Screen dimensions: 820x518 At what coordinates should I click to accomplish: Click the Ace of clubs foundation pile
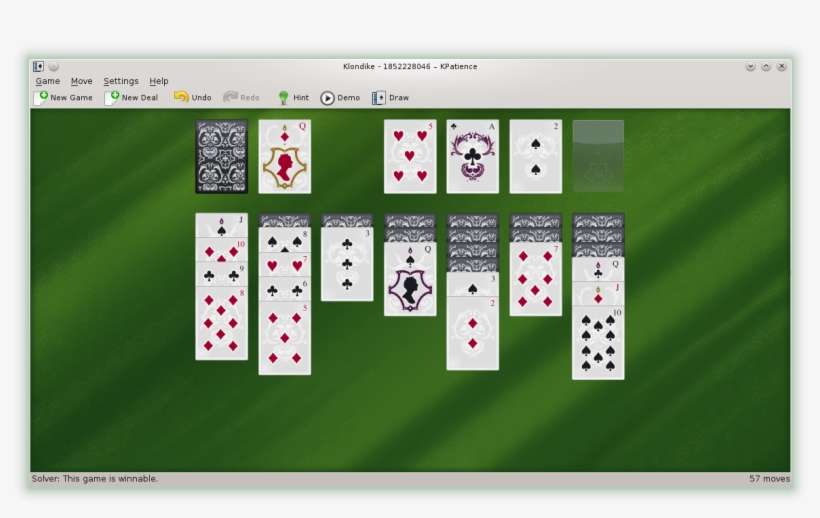473,157
